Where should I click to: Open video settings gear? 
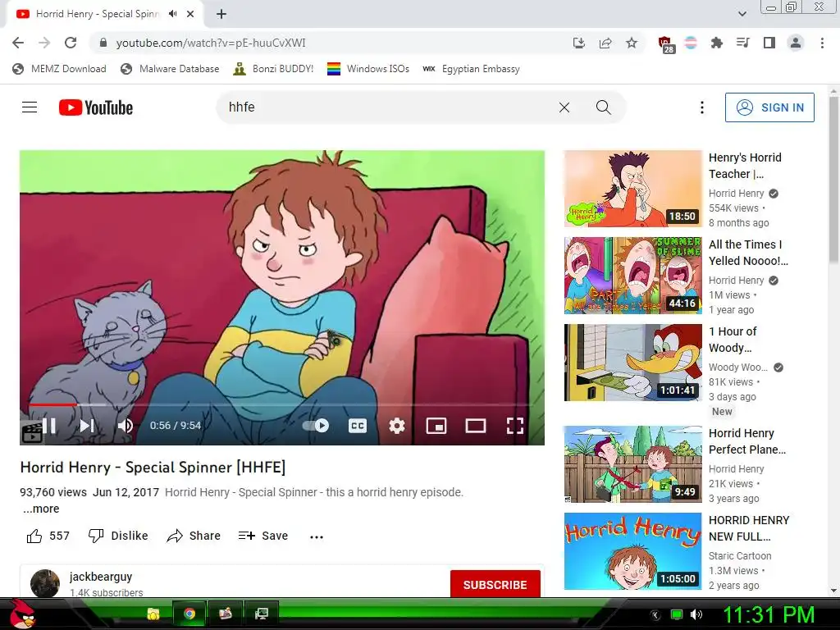click(x=396, y=426)
